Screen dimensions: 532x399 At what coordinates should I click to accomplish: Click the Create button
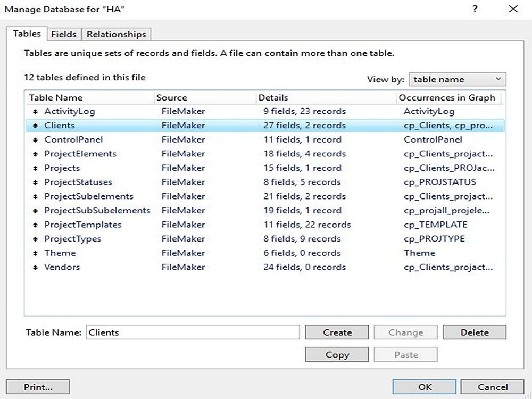click(336, 332)
